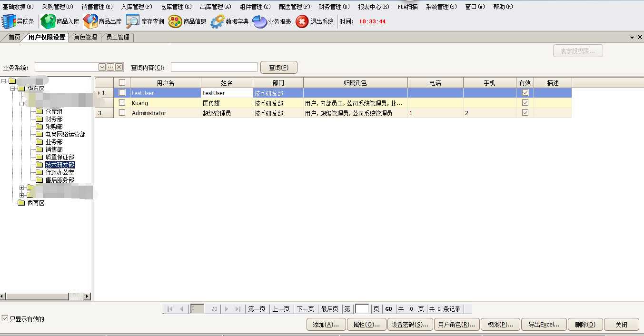Select 财务部 folder in tree
Image resolution: width=644 pixels, height=336 pixels.
pos(54,119)
